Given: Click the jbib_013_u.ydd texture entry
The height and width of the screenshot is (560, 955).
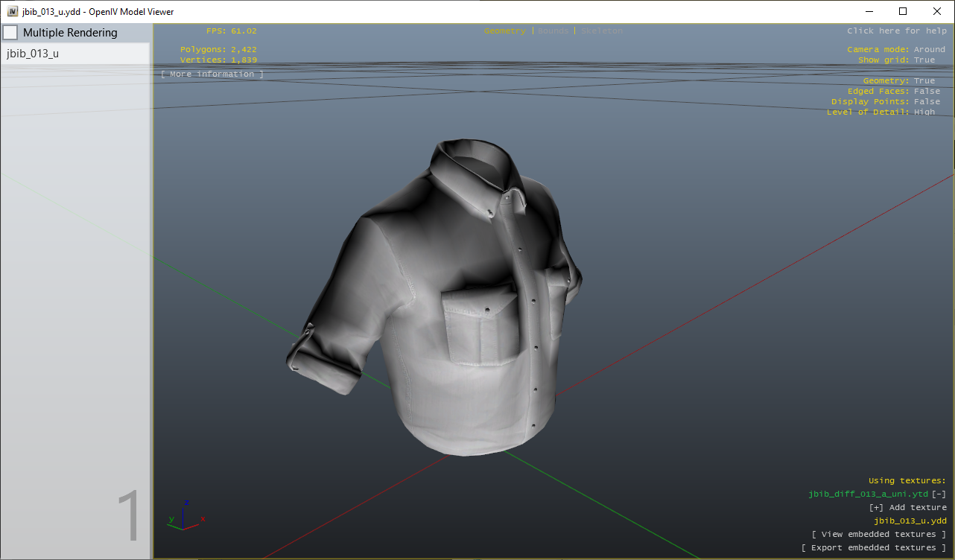Looking at the screenshot, I should tap(910, 521).
